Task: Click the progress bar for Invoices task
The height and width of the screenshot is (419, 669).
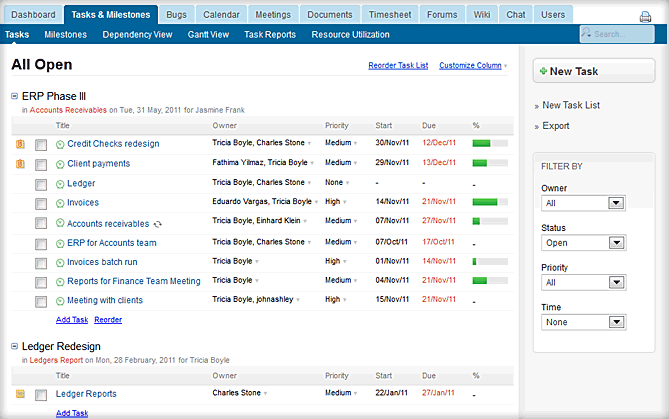Action: (x=489, y=202)
